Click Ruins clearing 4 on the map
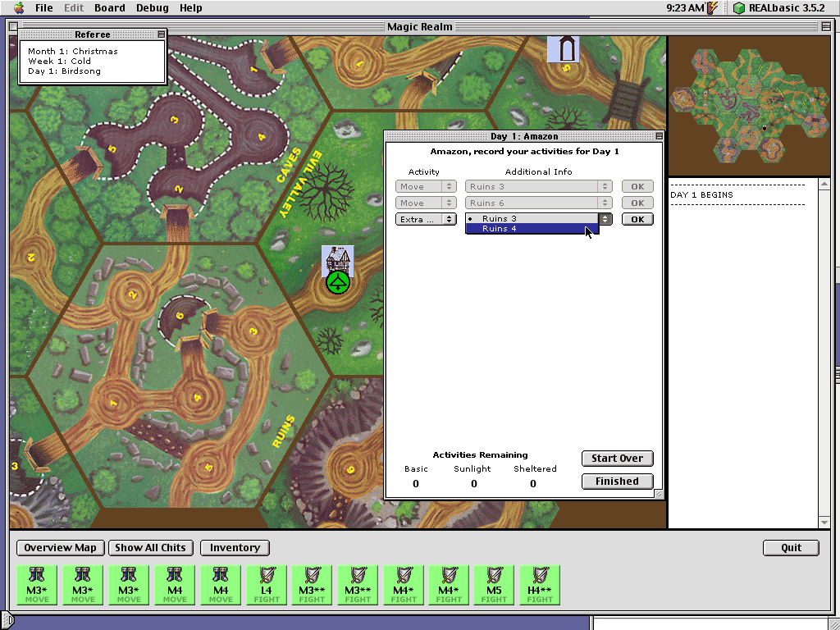 197,398
